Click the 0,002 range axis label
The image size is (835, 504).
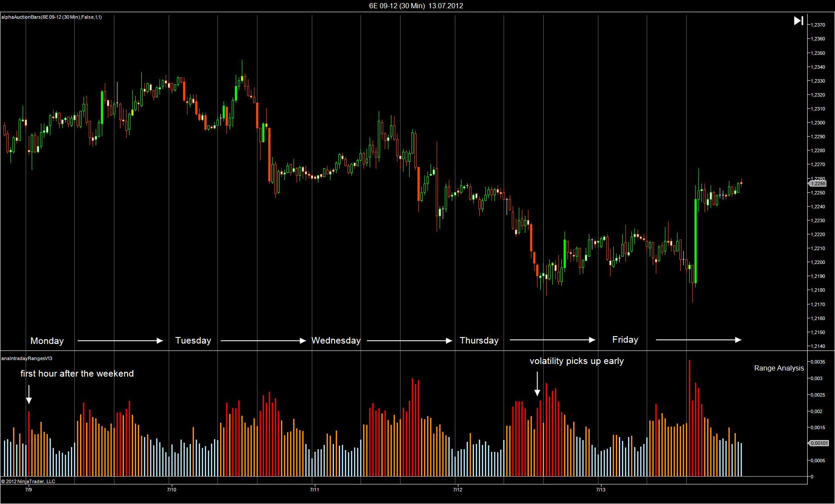pos(817,411)
